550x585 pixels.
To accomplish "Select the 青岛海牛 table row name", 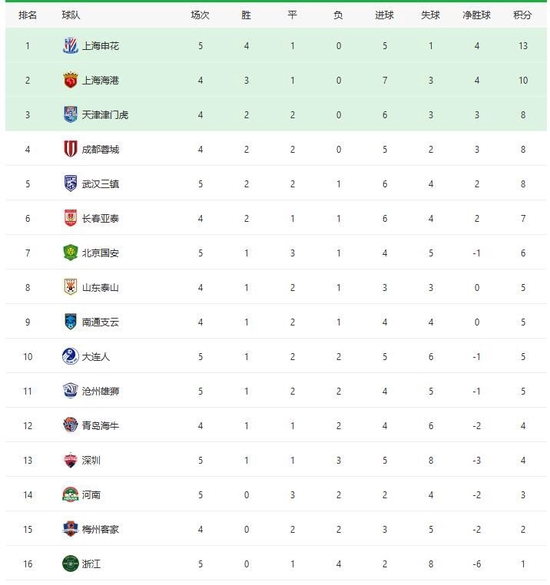I will click(100, 425).
